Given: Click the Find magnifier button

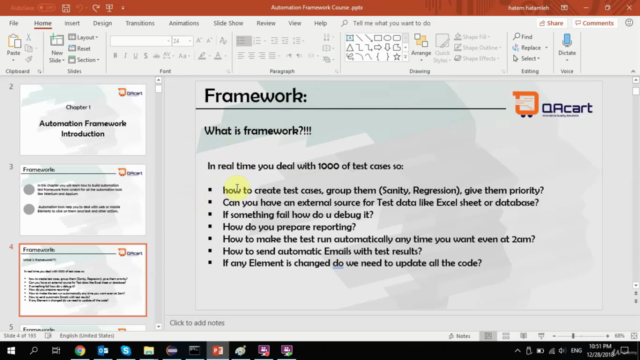Looking at the screenshot, I should click(x=523, y=37).
